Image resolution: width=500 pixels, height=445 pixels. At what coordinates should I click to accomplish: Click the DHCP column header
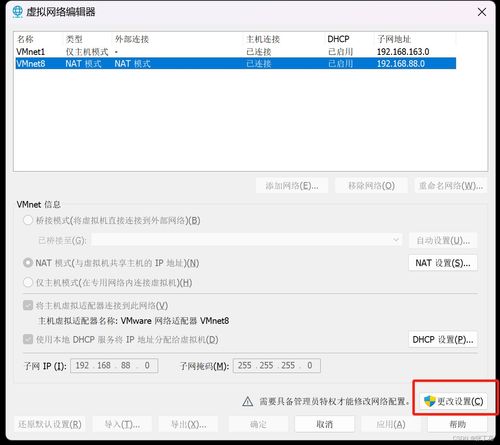click(338, 39)
